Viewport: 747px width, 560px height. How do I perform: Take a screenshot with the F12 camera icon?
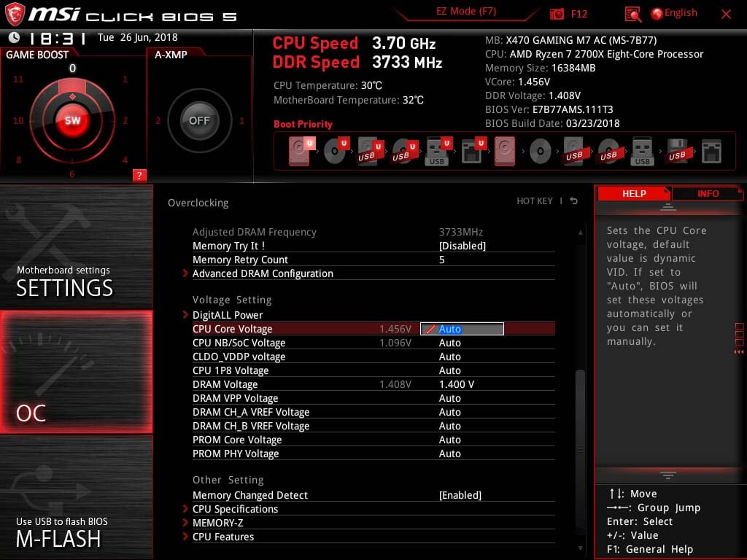click(557, 15)
